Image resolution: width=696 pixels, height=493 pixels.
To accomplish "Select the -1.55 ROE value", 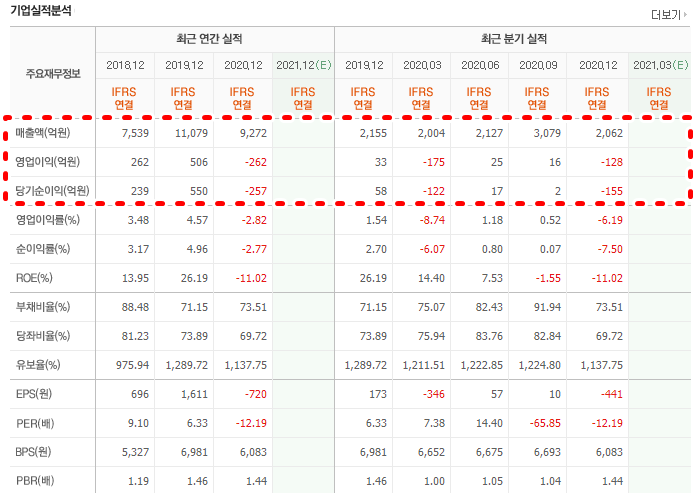I will click(548, 278).
